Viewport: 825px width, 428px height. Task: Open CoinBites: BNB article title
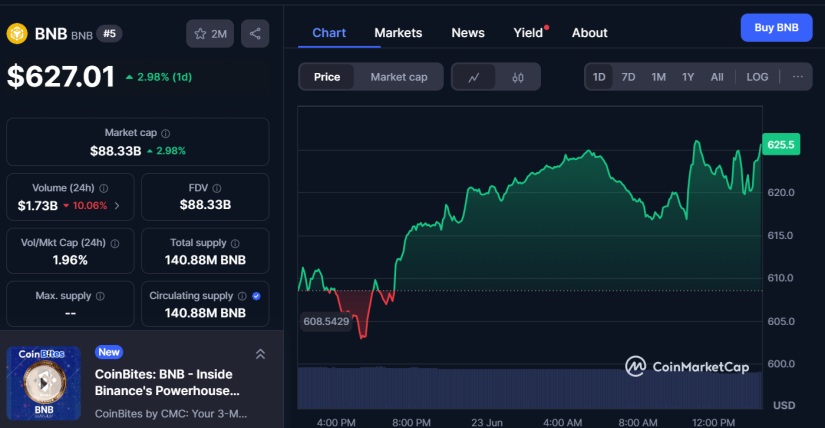tap(167, 383)
